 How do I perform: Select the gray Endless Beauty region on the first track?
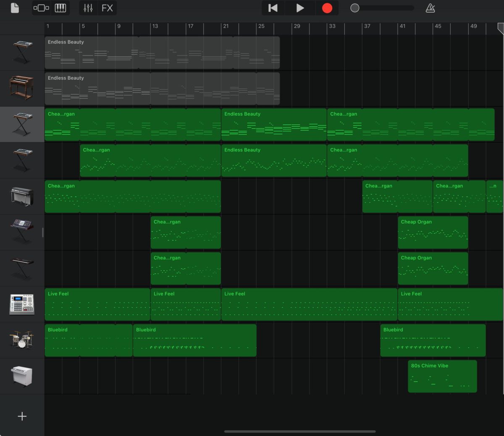(162, 52)
